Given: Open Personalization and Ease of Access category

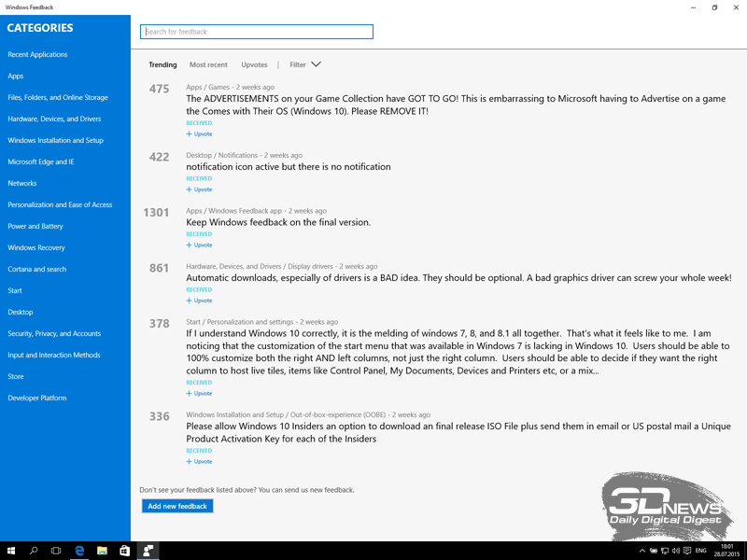Looking at the screenshot, I should click(x=60, y=204).
